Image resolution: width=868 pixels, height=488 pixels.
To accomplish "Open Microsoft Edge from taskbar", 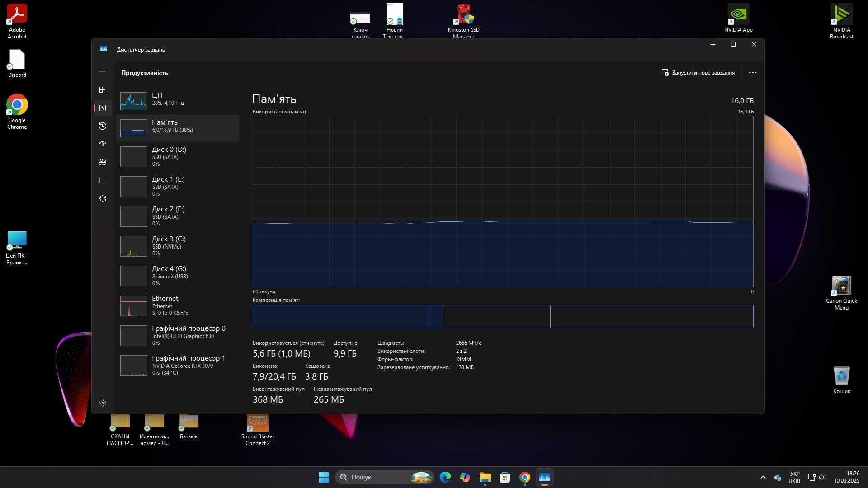I will [445, 477].
